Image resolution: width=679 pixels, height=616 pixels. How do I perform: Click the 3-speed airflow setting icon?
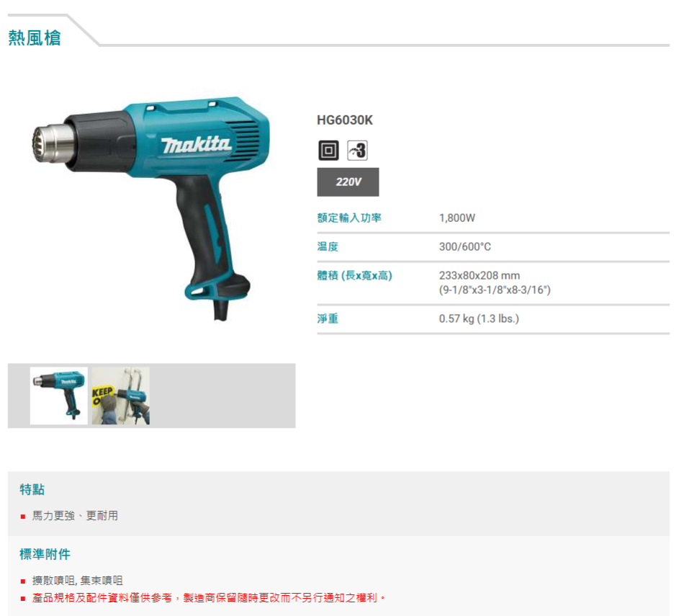point(357,151)
